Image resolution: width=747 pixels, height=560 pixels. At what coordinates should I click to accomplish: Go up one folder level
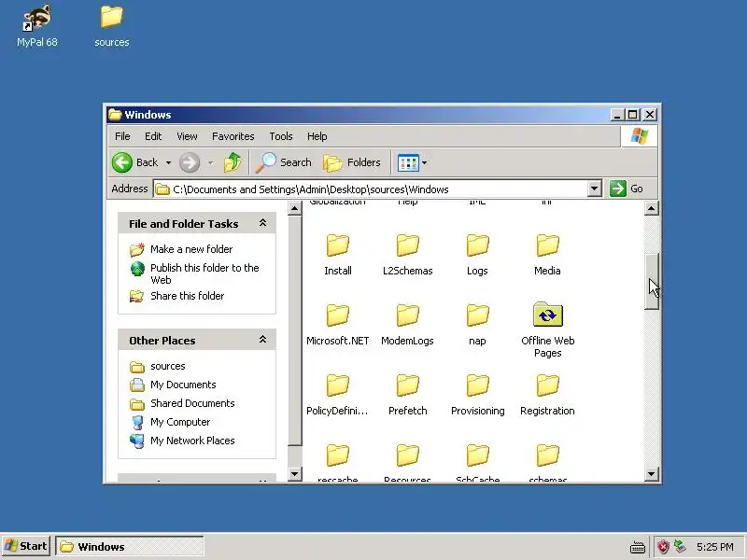coord(233,162)
